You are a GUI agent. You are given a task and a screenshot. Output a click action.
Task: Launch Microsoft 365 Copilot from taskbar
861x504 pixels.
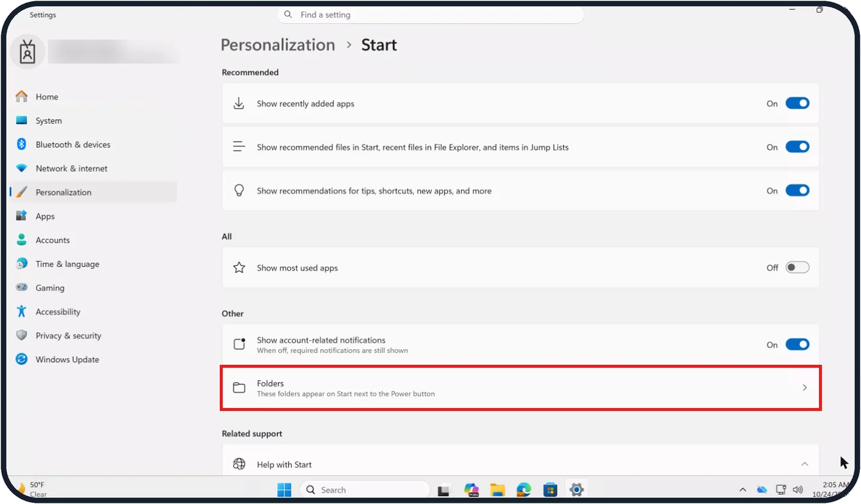(x=471, y=490)
